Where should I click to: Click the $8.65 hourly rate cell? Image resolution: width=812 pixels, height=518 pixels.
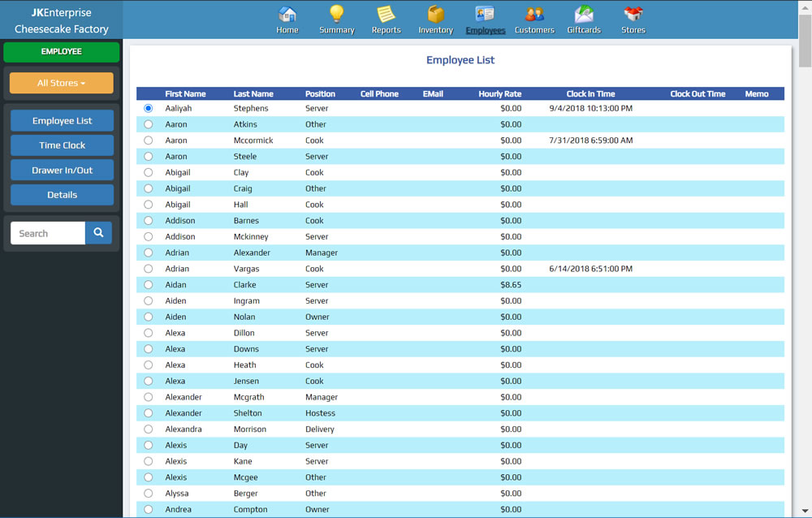pos(511,285)
